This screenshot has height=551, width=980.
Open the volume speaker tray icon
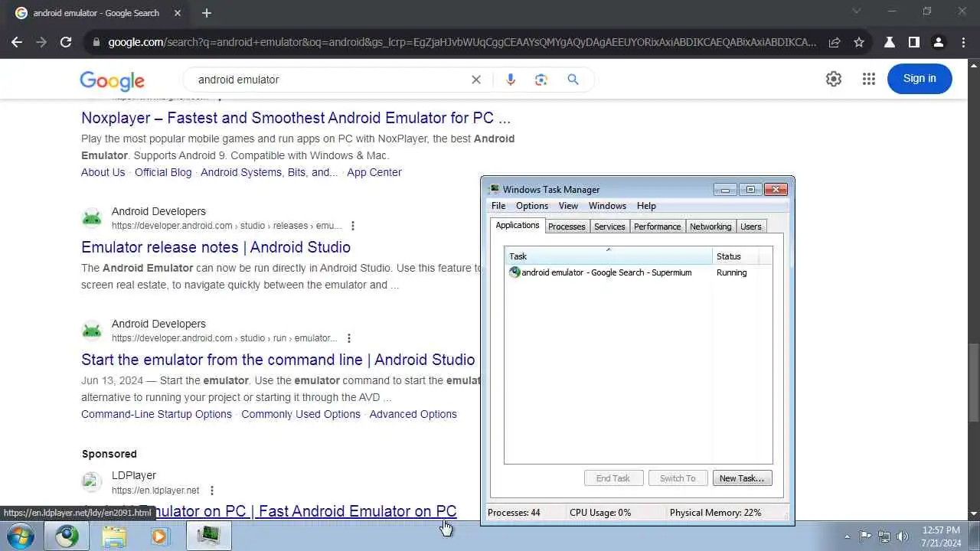[x=903, y=536]
